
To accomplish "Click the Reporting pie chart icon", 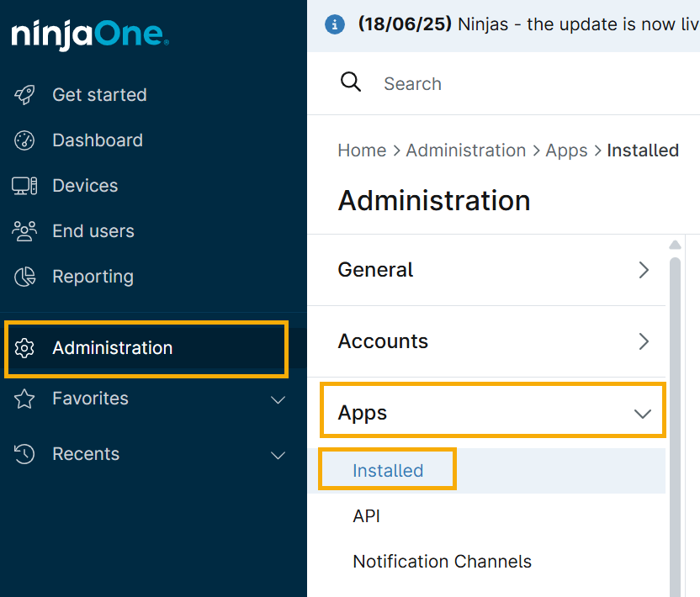I will point(24,277).
